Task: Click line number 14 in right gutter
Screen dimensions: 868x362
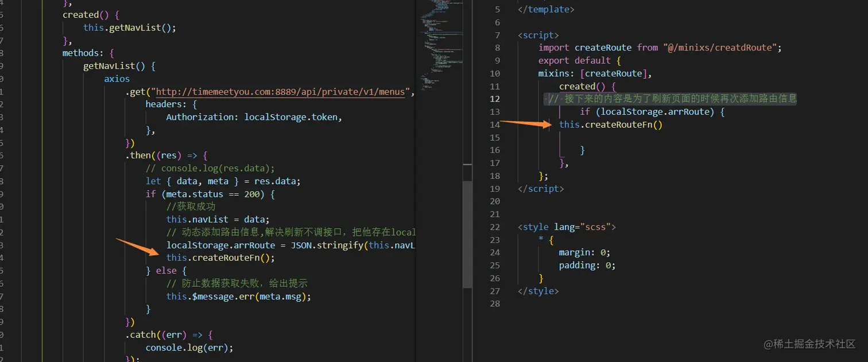Action: click(x=495, y=124)
